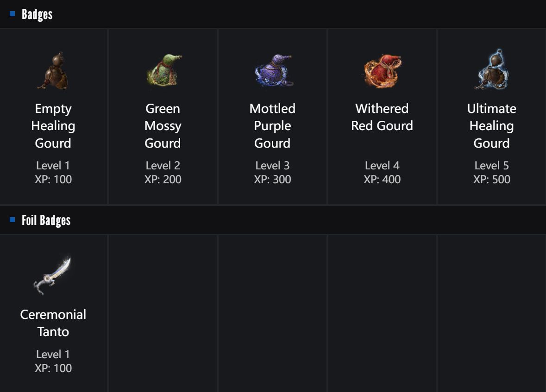
Task: Click the Green Mossy Gourd title text
Action: (x=163, y=126)
